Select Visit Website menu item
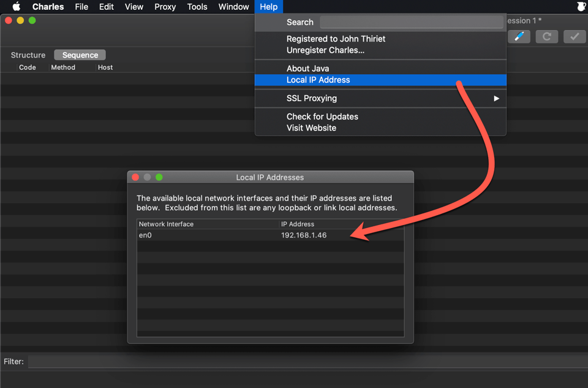Screen dimensions: 588x388 tap(380, 128)
